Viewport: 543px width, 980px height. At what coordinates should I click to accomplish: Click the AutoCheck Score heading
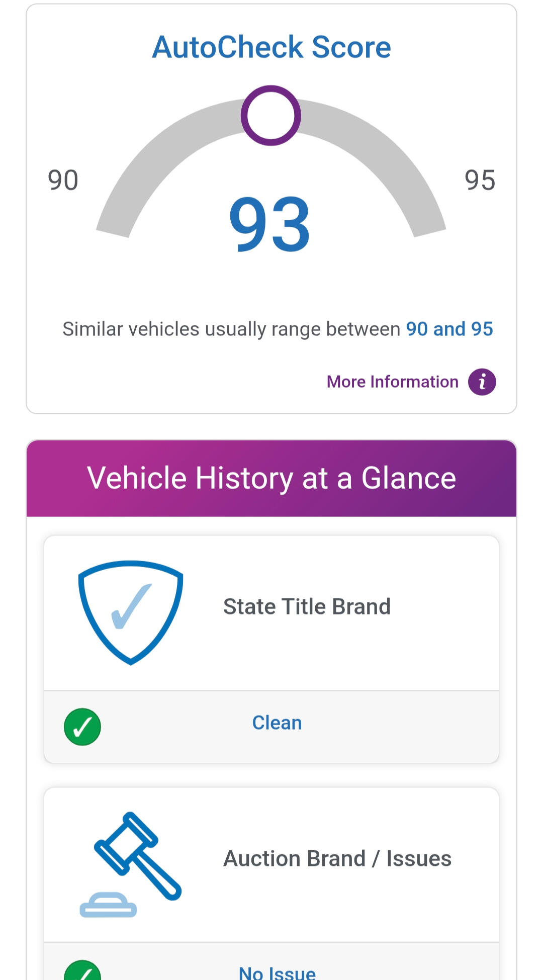271,47
